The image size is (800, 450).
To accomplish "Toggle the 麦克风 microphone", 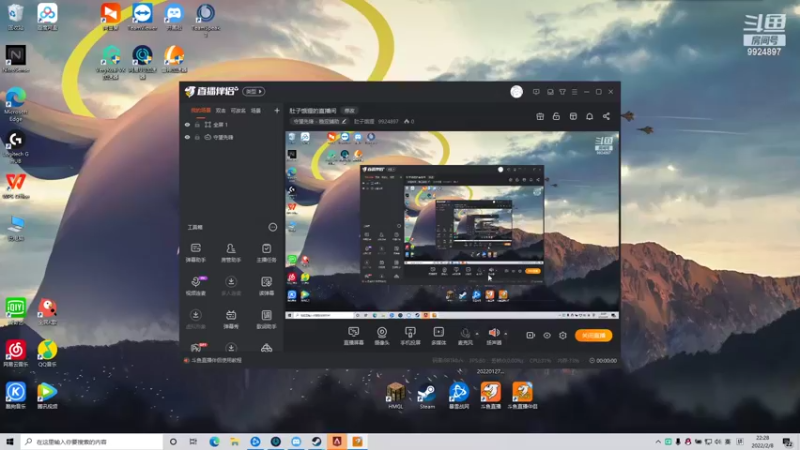I will pos(465,336).
